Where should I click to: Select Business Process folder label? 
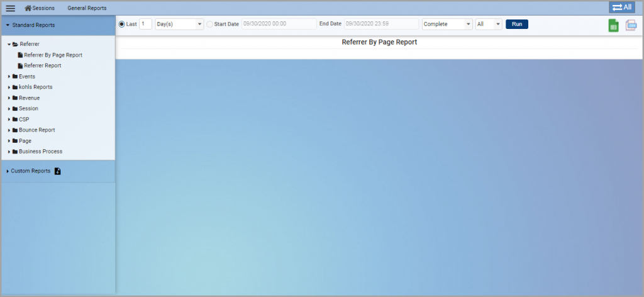coord(41,151)
